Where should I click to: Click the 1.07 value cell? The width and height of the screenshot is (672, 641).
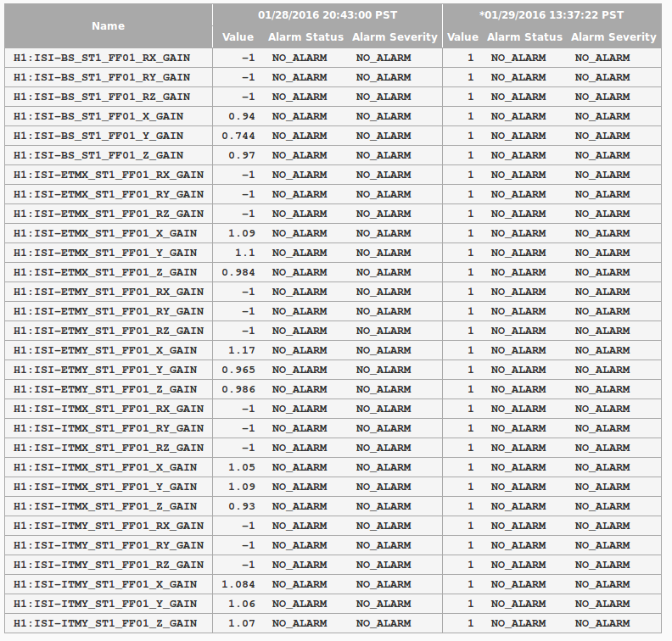[x=242, y=623]
